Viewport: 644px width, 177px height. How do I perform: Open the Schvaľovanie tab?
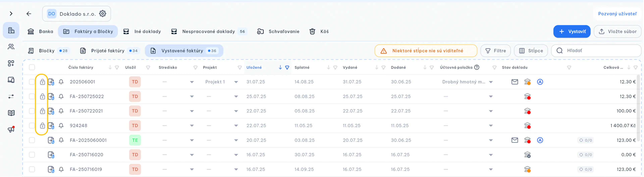[278, 31]
